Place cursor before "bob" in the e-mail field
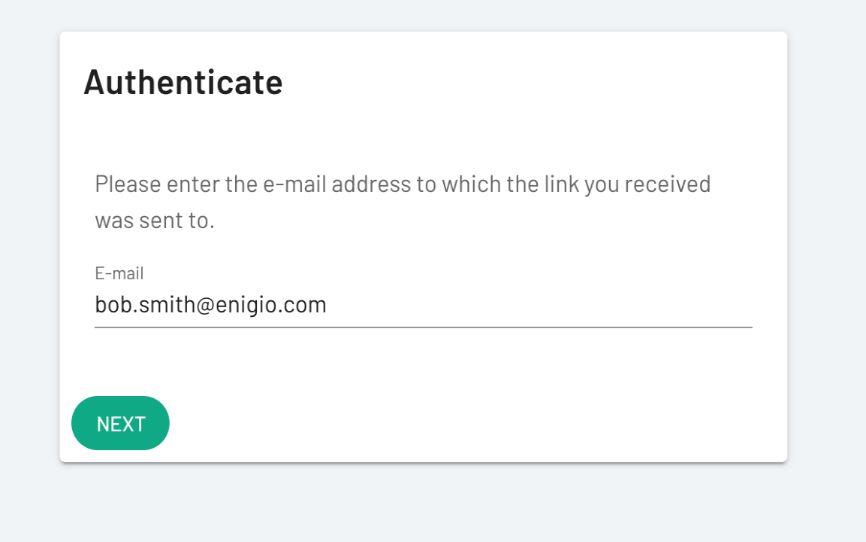 96,305
